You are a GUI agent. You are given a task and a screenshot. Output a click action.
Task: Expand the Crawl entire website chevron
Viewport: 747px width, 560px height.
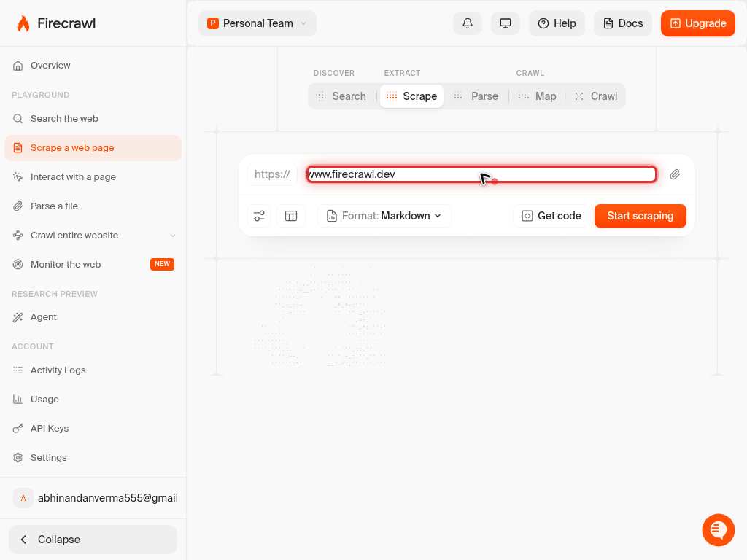pyautogui.click(x=173, y=236)
